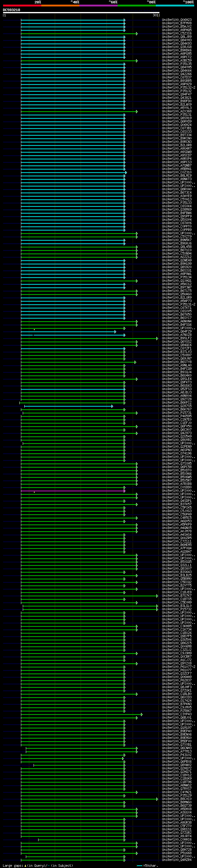This screenshot has width=197, height=868.
Task: Select hit UniRef100_A6N0N4
Action: tap(177, 321)
